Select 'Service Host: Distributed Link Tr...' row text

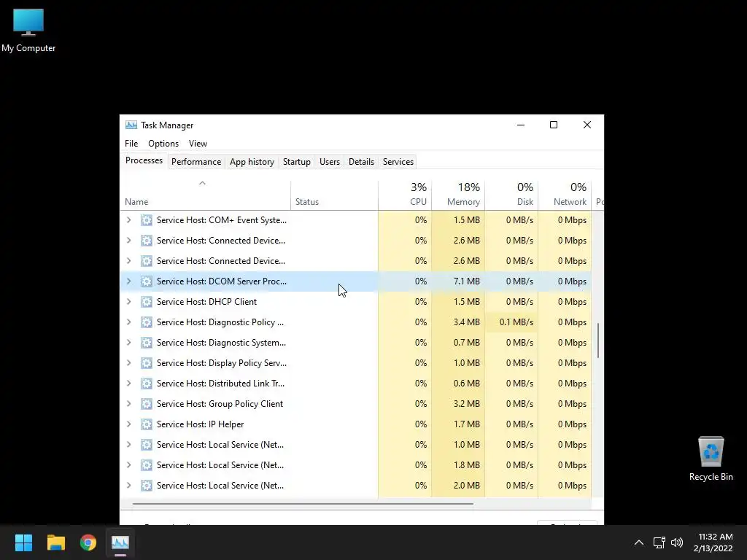(220, 384)
